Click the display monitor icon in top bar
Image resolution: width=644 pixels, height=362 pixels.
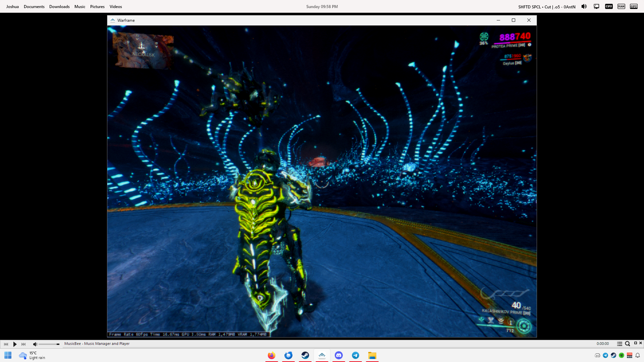pyautogui.click(x=596, y=6)
